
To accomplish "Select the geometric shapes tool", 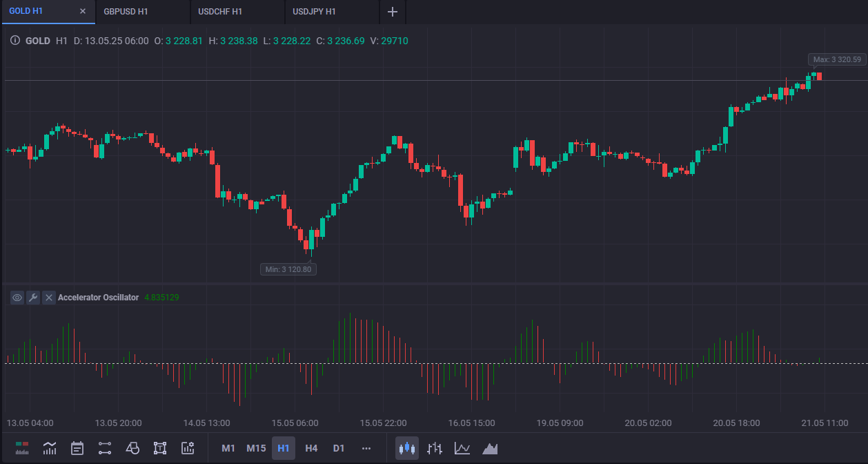I will click(132, 448).
